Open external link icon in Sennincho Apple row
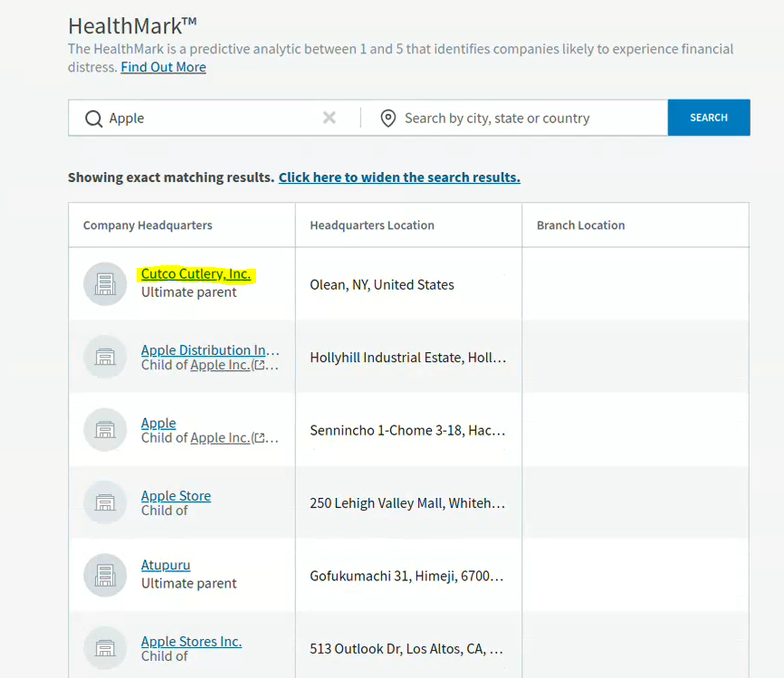Viewport: 784px width, 678px height. (260, 438)
